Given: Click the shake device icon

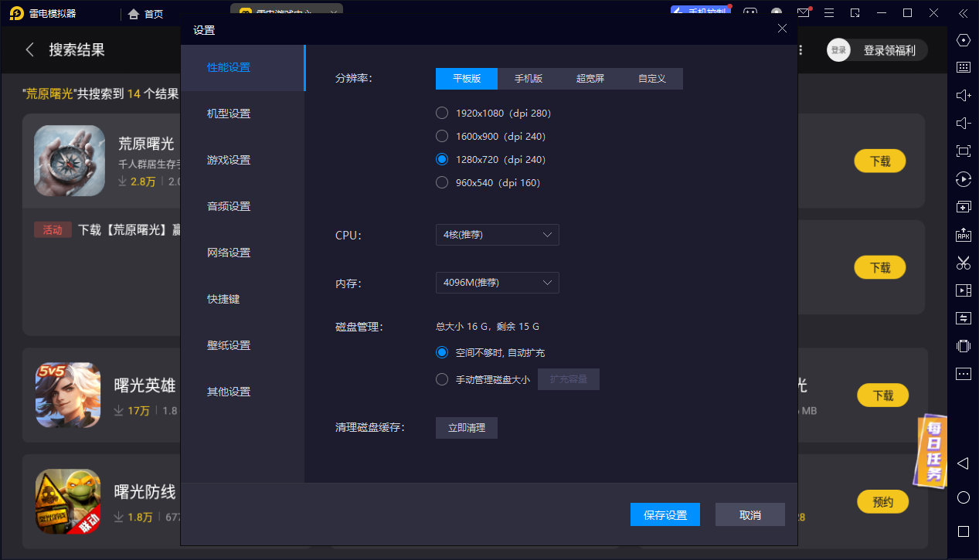Looking at the screenshot, I should coord(963,346).
